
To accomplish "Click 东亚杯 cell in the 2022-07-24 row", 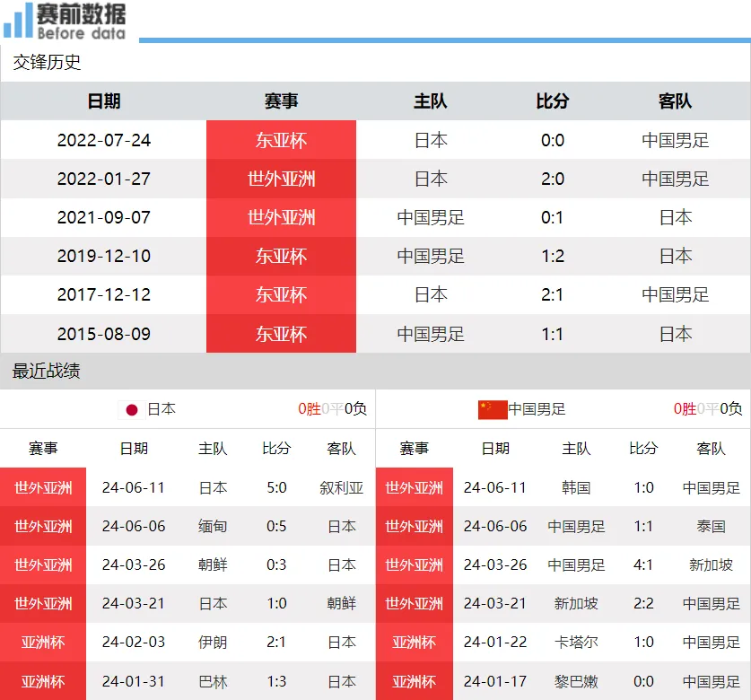I will click(281, 140).
